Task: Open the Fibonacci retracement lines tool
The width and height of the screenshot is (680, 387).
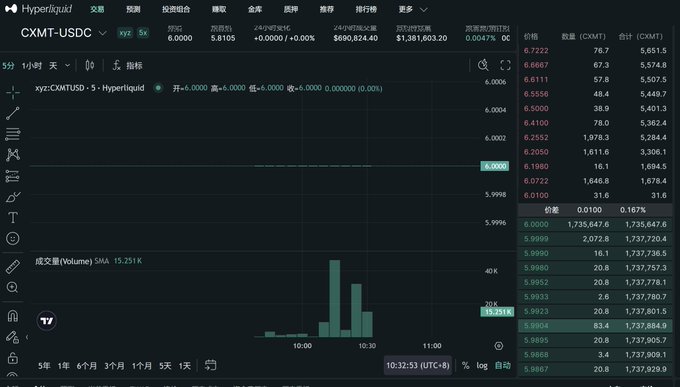Action: (x=13, y=134)
